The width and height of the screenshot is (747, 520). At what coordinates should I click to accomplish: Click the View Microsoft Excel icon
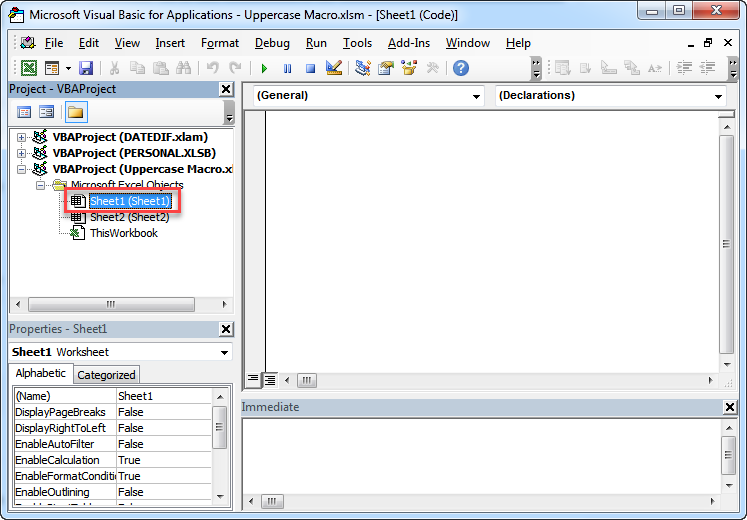(x=29, y=68)
